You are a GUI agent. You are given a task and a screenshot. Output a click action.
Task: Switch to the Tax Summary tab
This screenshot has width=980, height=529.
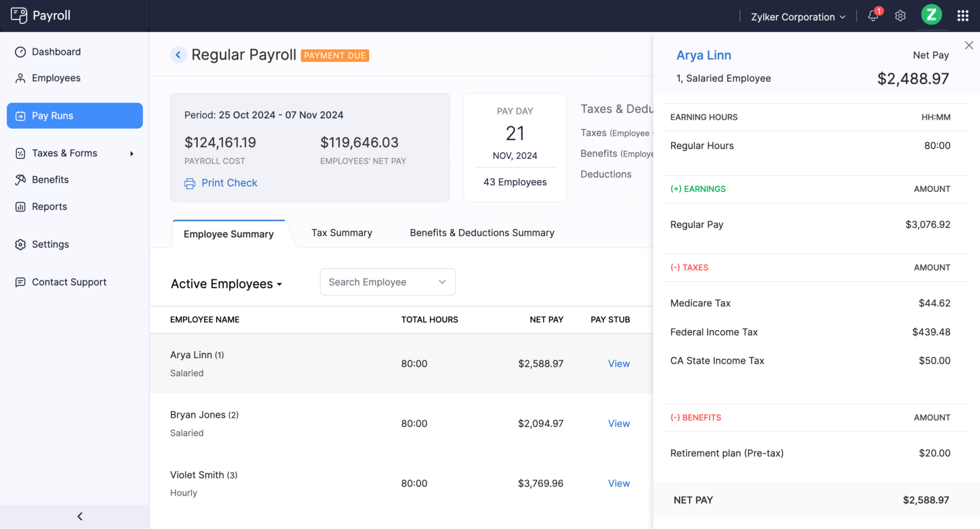pyautogui.click(x=342, y=232)
